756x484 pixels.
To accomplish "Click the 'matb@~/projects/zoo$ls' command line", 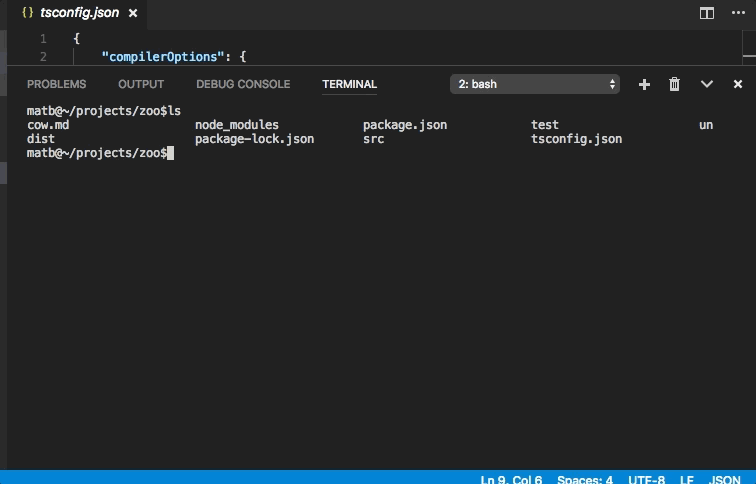I will [x=104, y=111].
